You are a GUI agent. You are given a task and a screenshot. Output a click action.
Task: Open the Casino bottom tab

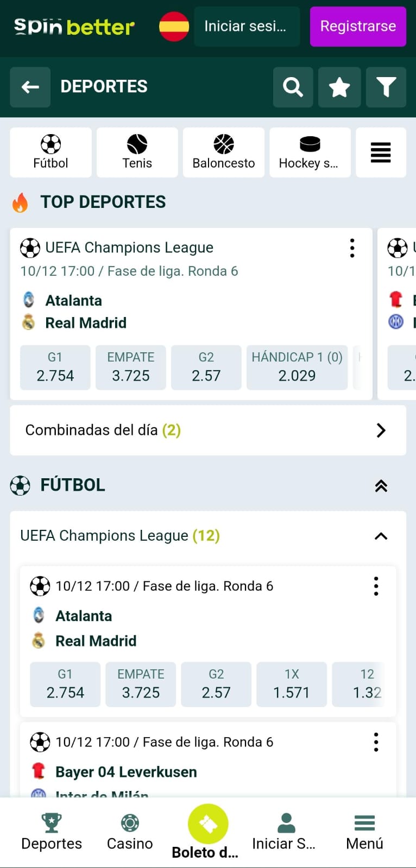click(x=130, y=831)
